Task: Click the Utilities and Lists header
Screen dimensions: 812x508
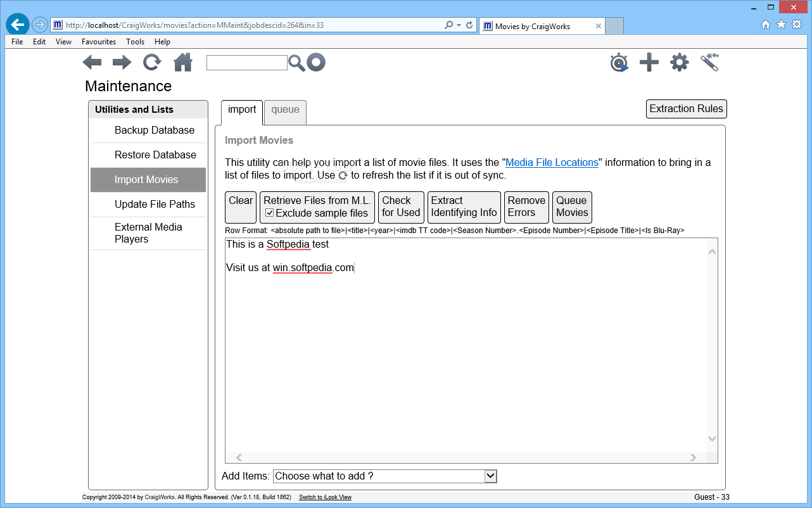Action: [x=148, y=110]
